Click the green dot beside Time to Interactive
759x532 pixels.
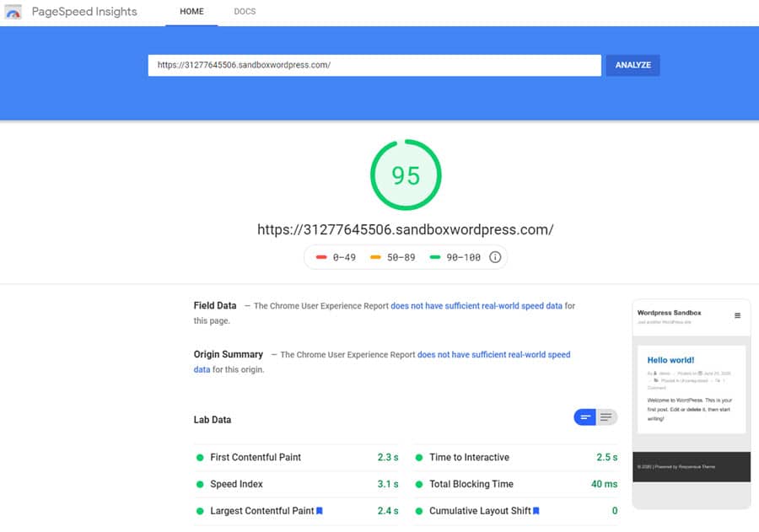[x=419, y=458]
